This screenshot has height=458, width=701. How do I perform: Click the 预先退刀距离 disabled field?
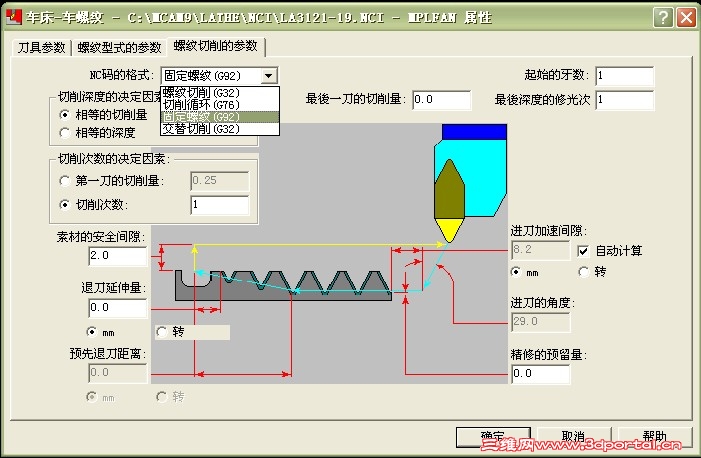[x=118, y=373]
